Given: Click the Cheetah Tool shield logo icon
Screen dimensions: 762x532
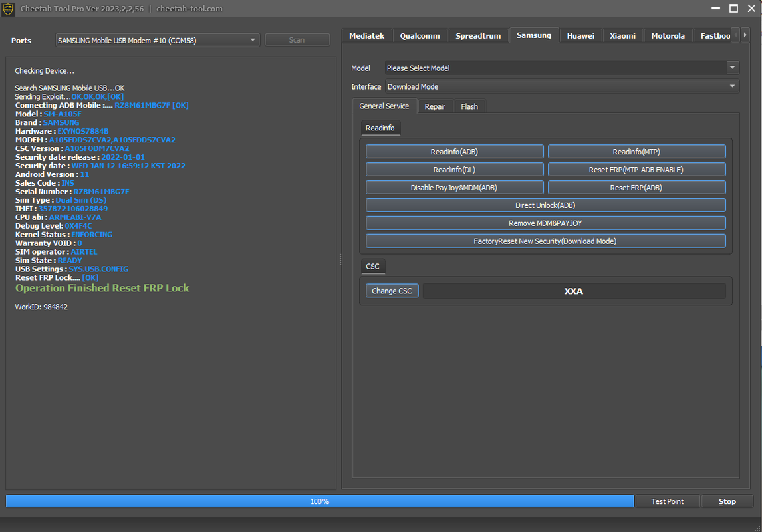Looking at the screenshot, I should [8, 9].
